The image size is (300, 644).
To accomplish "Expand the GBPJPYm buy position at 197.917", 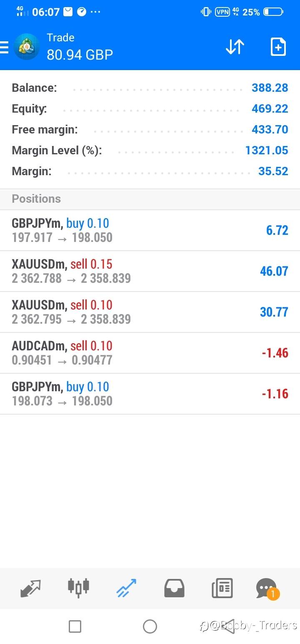I will point(150,230).
